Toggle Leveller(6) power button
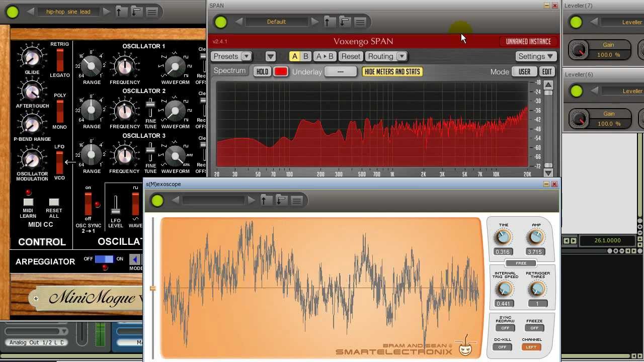 (576, 91)
